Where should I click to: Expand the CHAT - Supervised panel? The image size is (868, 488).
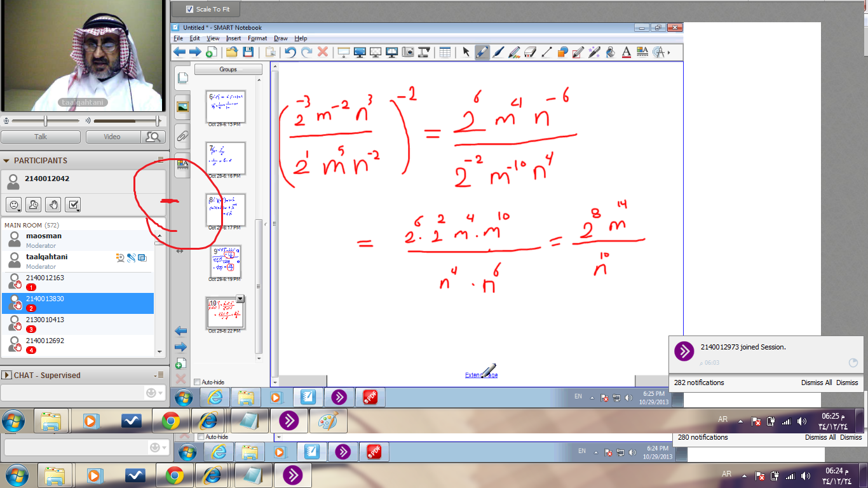point(7,375)
